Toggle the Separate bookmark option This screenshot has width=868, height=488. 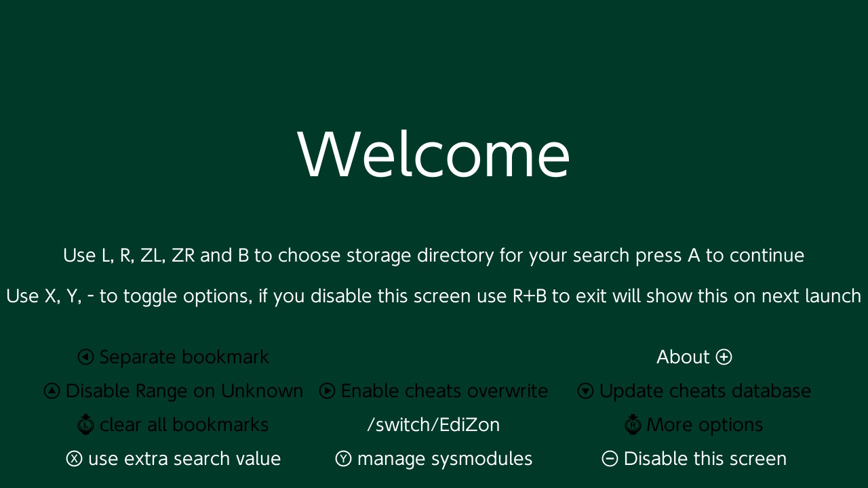[x=184, y=357]
